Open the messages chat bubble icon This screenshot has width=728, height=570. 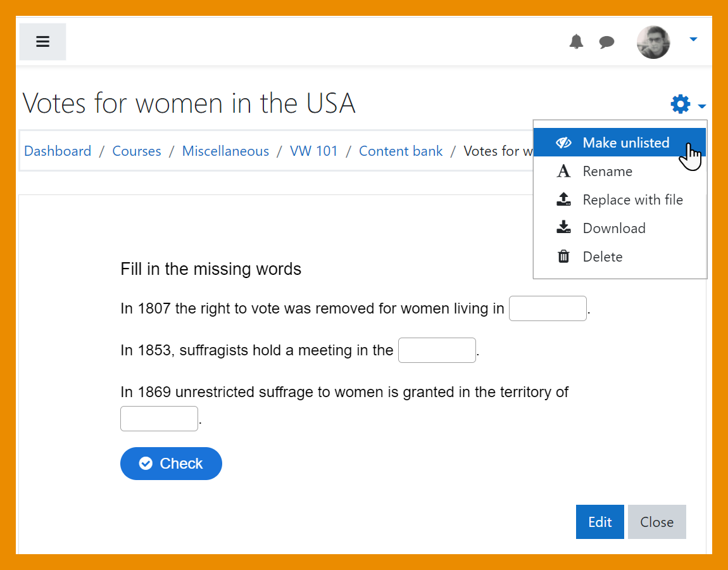(x=606, y=42)
